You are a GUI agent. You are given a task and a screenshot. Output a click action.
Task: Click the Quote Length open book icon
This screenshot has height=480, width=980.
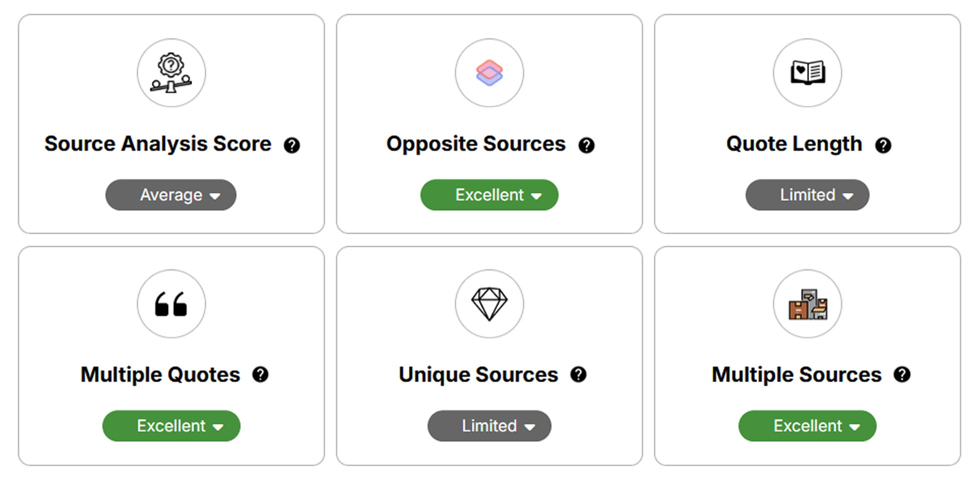[x=807, y=73]
